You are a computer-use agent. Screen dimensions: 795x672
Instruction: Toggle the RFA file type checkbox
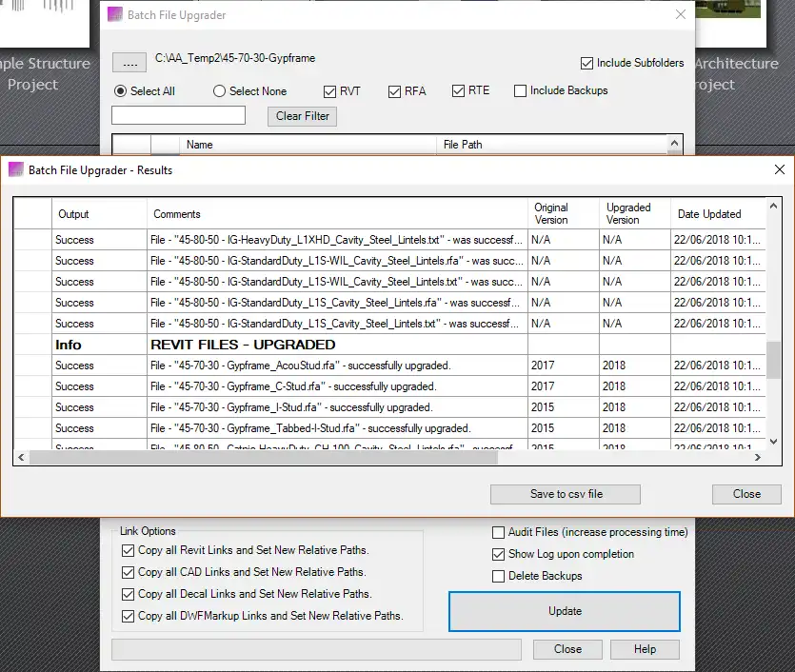point(394,91)
